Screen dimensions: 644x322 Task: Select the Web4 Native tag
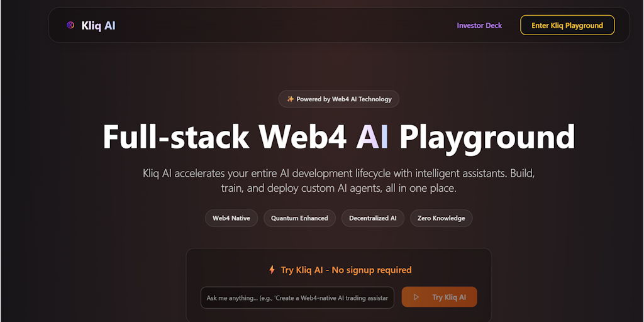(x=231, y=218)
